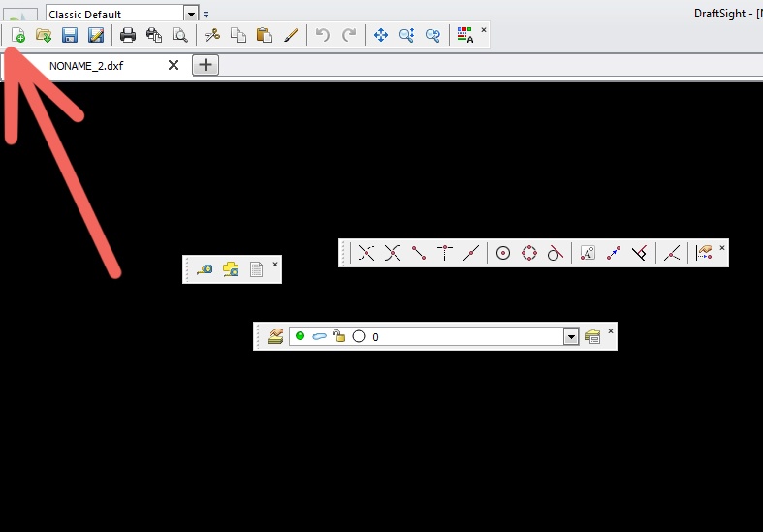The height and width of the screenshot is (532, 763).
Task: Copy selection with the Copy icon
Action: [238, 35]
